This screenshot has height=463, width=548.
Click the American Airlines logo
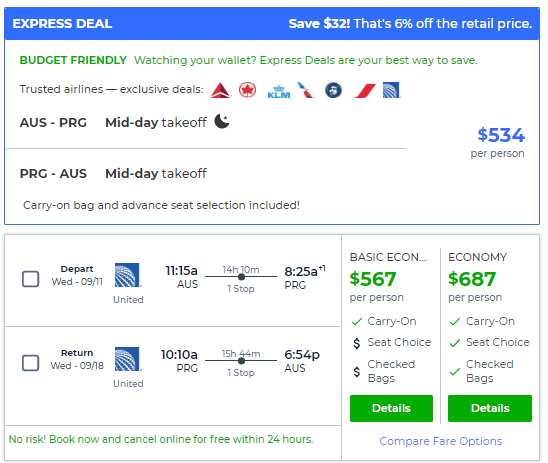[x=305, y=90]
